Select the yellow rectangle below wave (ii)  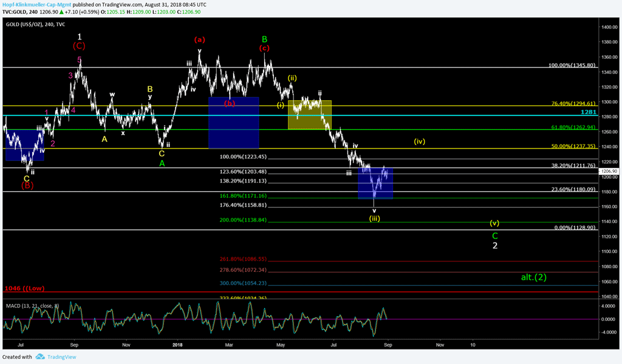tap(309, 115)
